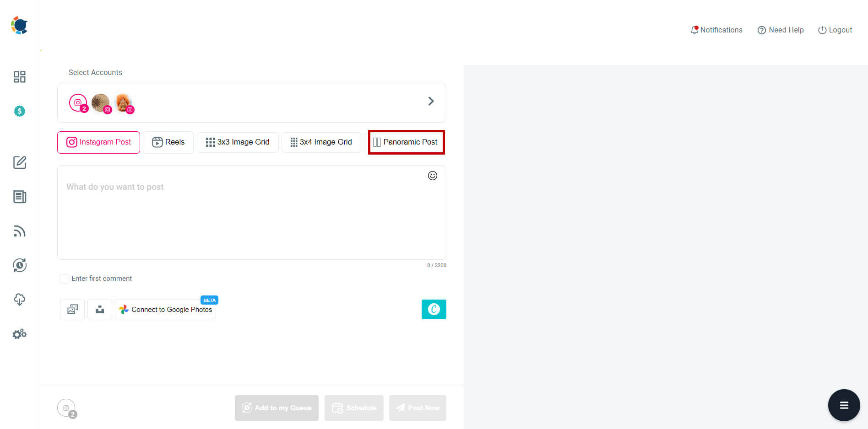Open the Canva design button
The width and height of the screenshot is (868, 429).
click(434, 310)
